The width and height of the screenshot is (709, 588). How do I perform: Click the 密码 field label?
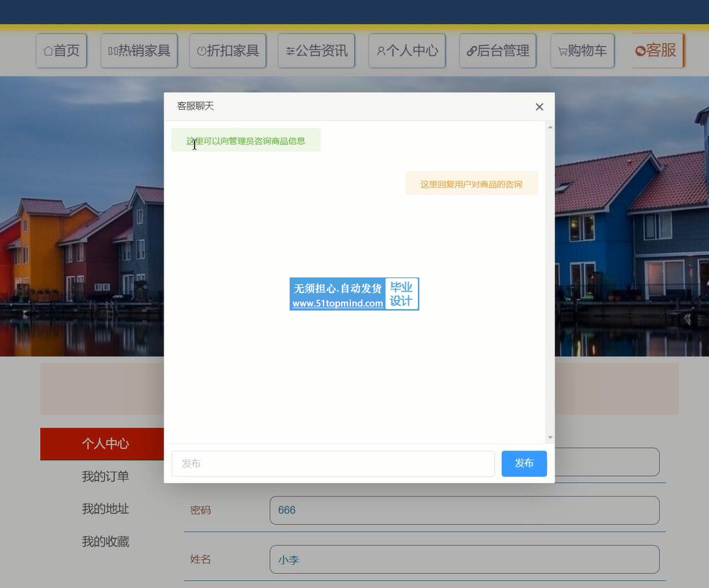click(x=200, y=511)
